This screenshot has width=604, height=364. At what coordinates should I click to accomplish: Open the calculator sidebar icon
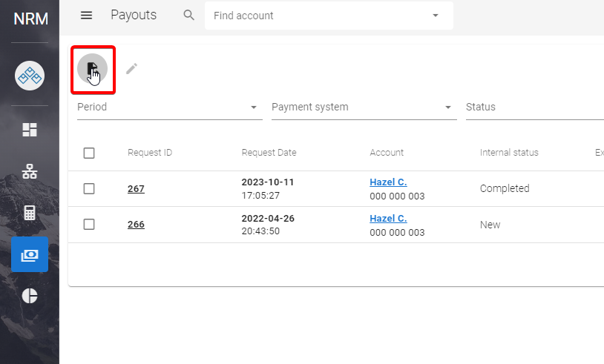(30, 214)
